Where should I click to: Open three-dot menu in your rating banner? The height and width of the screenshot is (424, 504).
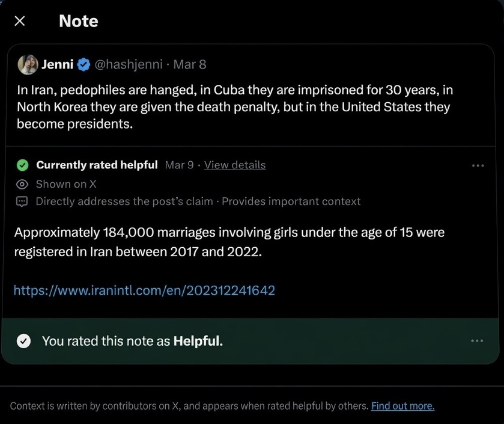[477, 341]
